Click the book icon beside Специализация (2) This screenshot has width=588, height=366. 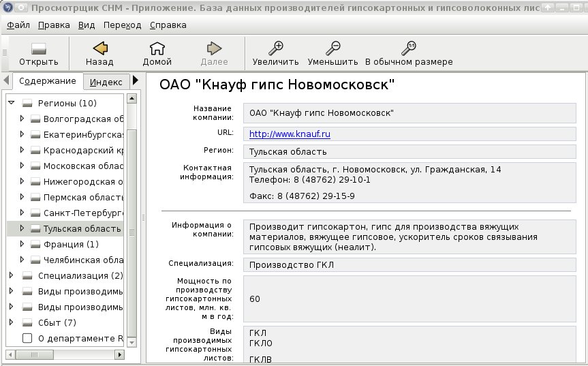(x=27, y=276)
